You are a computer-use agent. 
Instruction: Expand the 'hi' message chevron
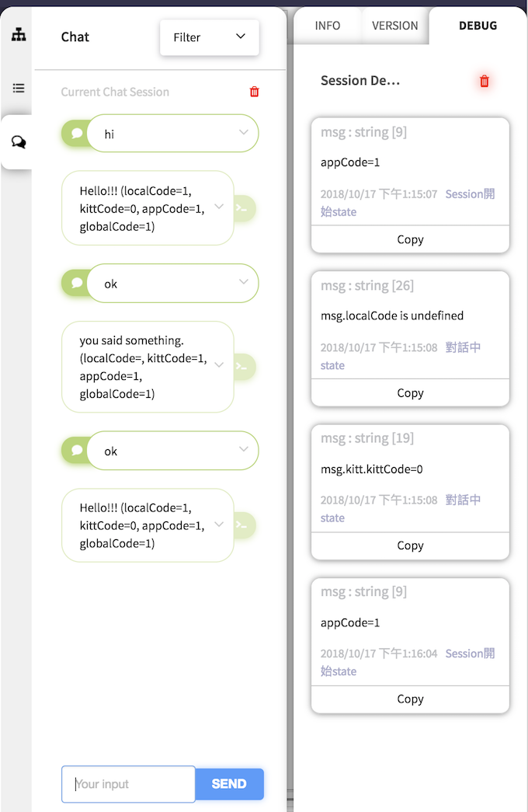[244, 133]
